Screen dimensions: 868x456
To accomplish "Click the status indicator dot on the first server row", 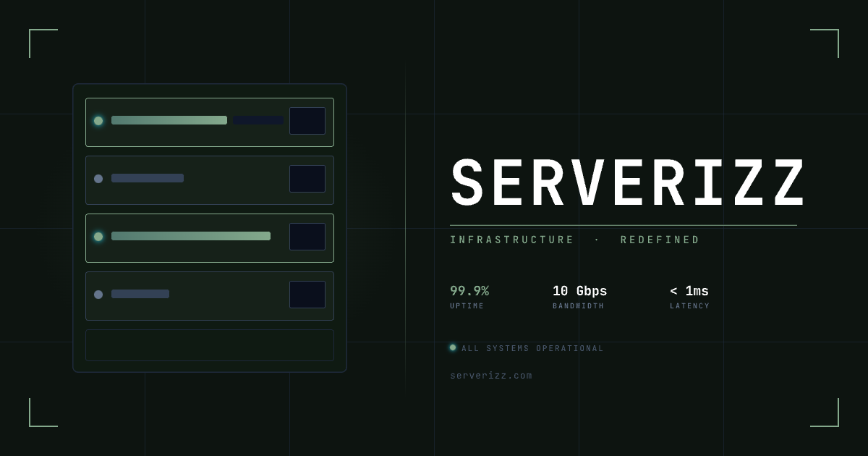I will point(98,121).
